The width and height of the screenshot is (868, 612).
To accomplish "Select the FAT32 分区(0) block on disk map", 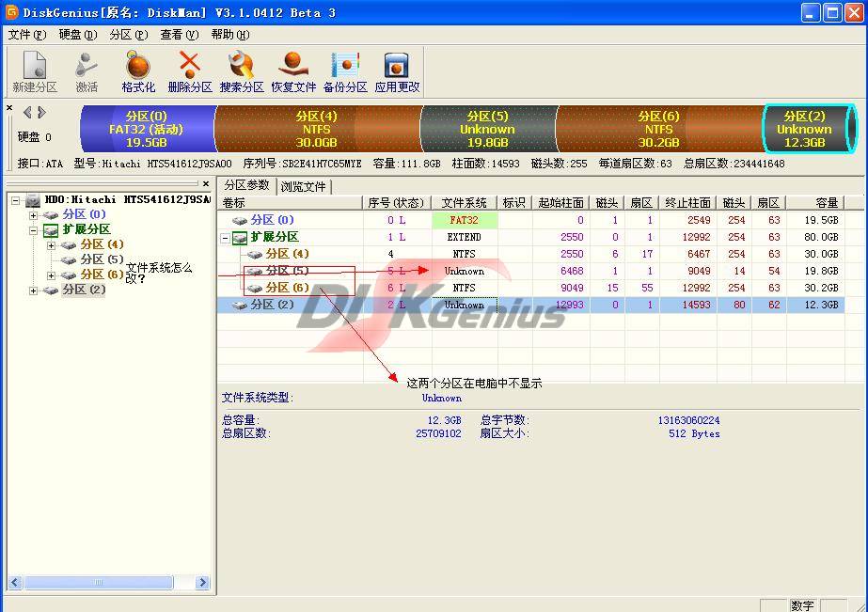I will point(147,129).
